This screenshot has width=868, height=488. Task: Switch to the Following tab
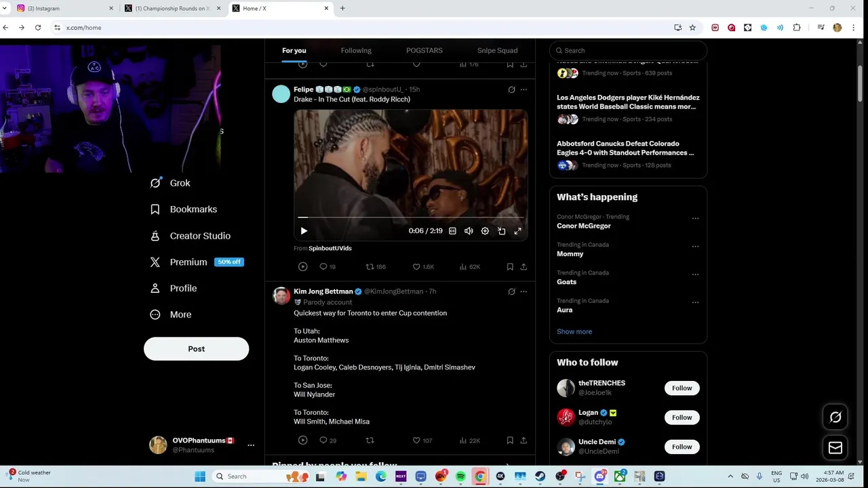coord(356,50)
